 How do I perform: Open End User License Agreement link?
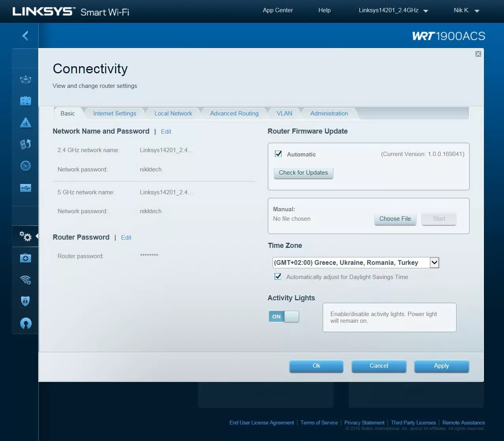click(x=261, y=422)
